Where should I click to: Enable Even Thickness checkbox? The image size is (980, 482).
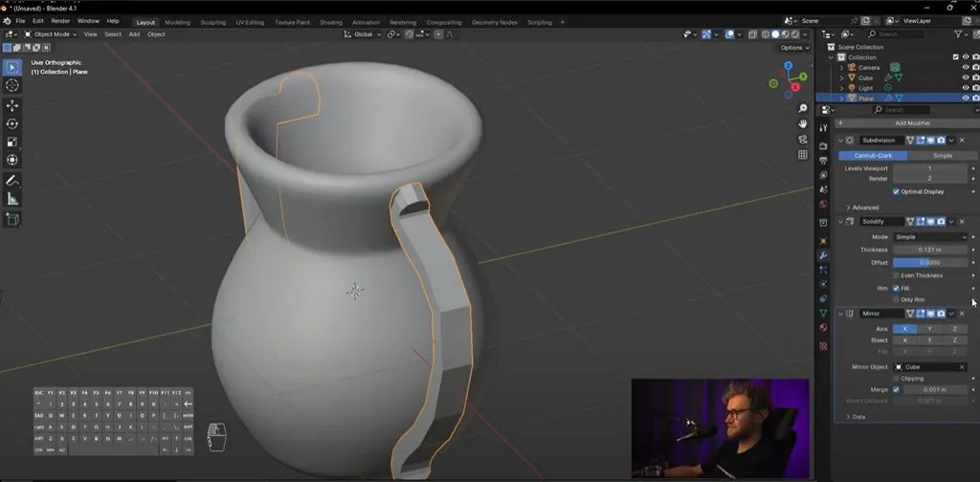pyautogui.click(x=896, y=275)
